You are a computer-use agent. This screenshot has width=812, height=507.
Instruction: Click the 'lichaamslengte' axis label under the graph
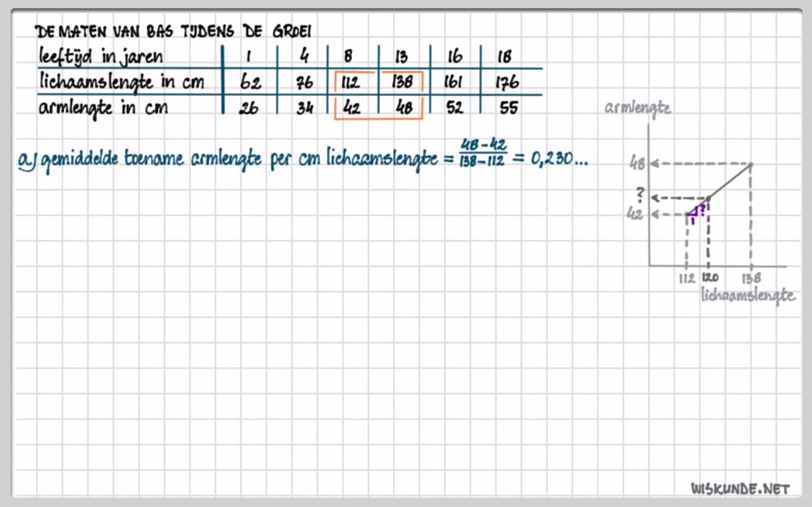click(x=748, y=295)
